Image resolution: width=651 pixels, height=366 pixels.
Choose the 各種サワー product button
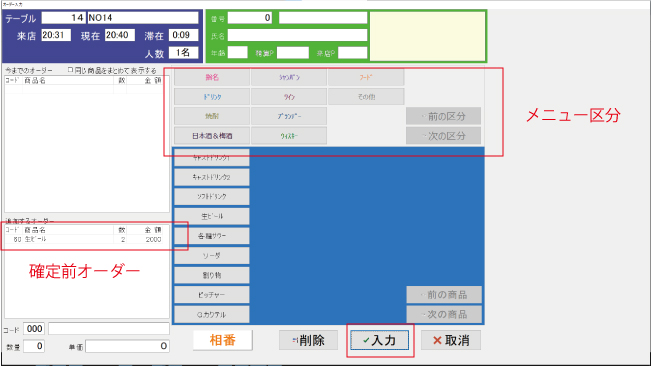click(212, 236)
